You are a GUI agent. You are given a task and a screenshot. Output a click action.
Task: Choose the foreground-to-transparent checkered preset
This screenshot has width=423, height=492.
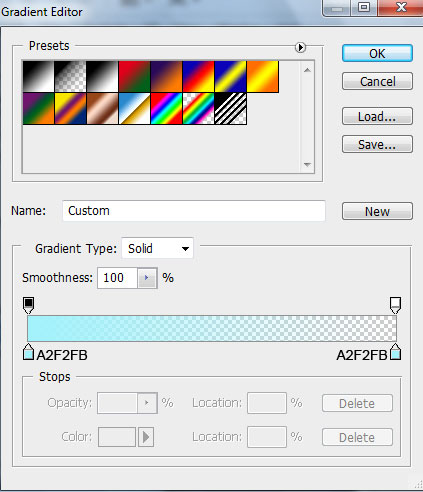tap(70, 76)
